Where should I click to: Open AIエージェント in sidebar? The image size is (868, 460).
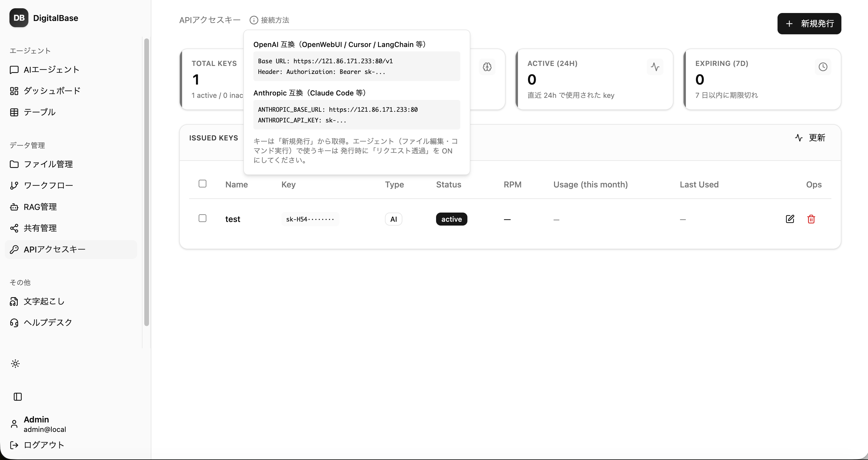(x=71, y=70)
